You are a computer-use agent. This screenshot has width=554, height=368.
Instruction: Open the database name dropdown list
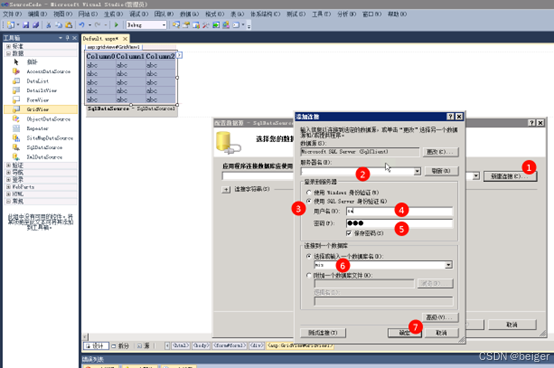(x=448, y=265)
